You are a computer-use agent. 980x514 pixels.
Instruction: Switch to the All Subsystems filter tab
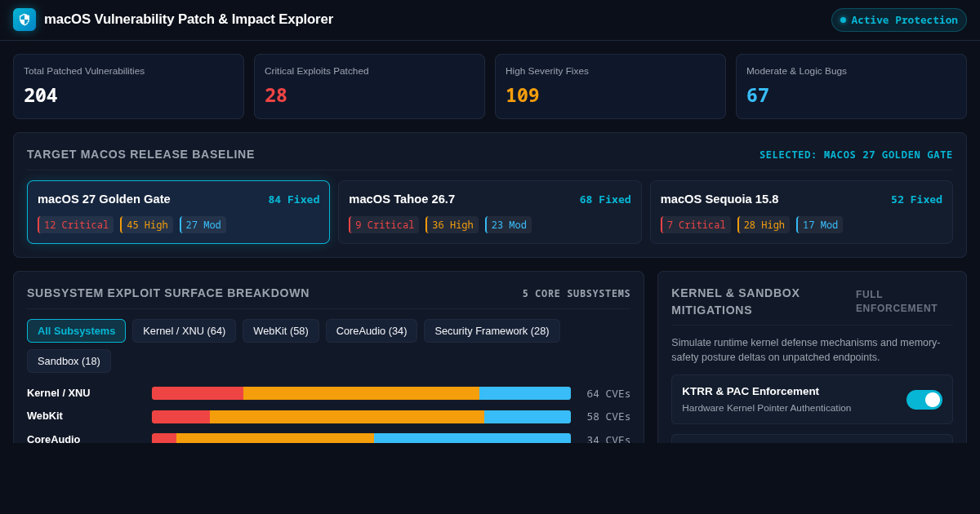pos(76,331)
